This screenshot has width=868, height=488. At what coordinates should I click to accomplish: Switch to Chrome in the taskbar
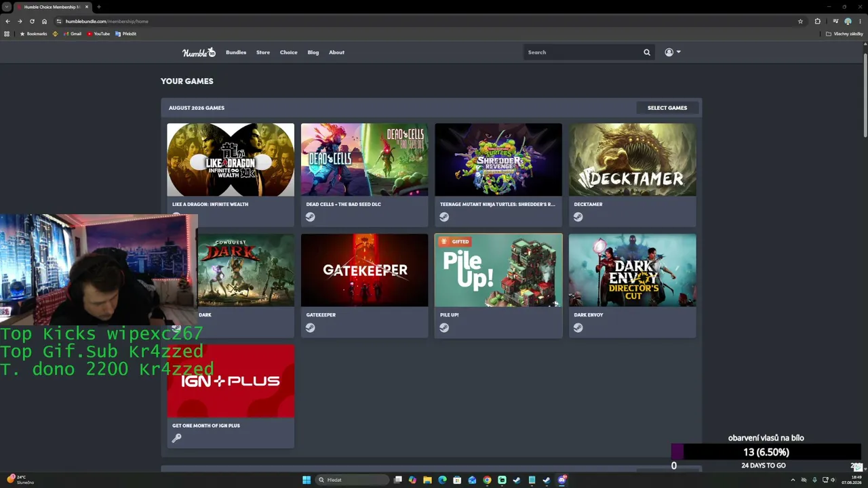(487, 480)
